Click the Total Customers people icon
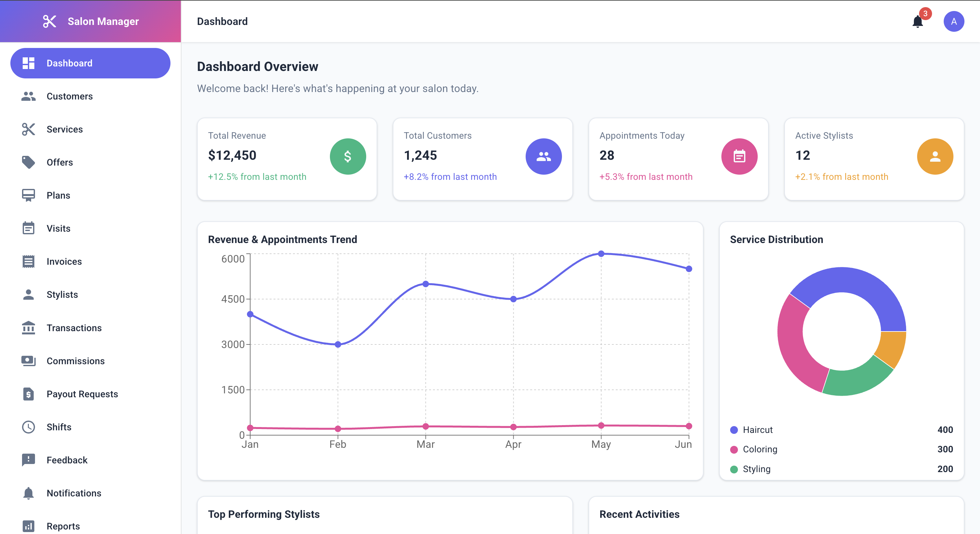980x534 pixels. [x=543, y=156]
